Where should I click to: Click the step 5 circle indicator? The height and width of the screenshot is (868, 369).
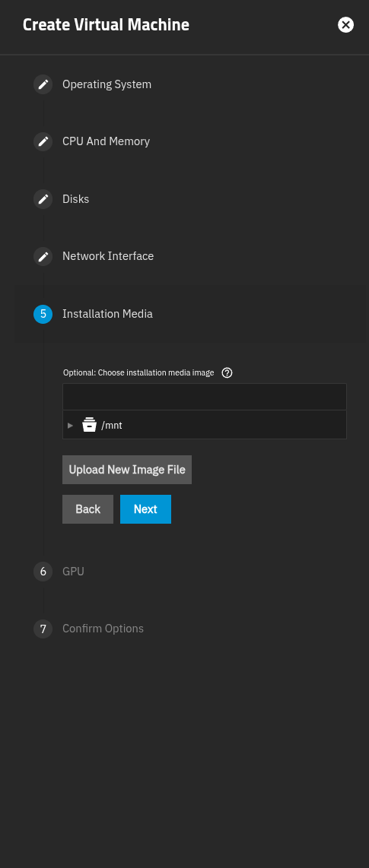point(43,314)
